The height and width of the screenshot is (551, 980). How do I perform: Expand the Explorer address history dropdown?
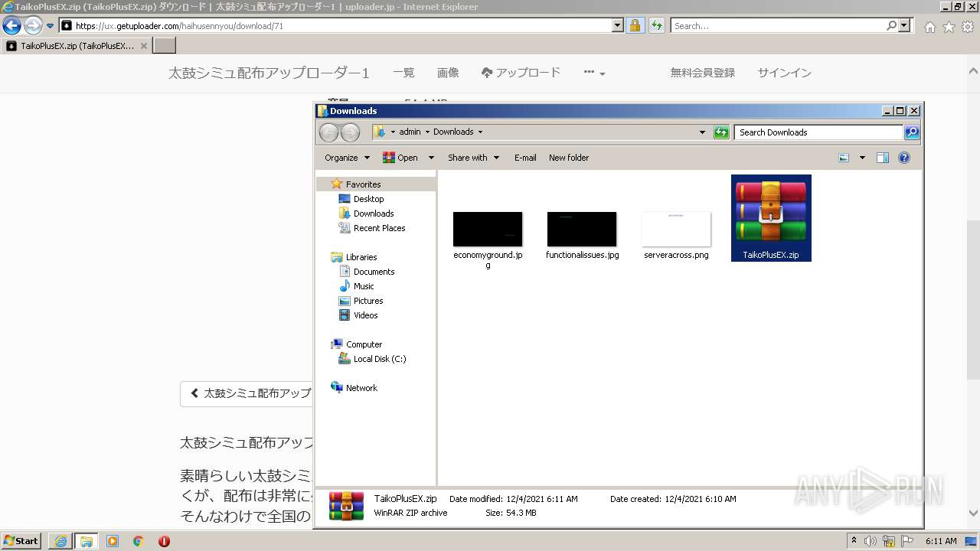(x=702, y=132)
